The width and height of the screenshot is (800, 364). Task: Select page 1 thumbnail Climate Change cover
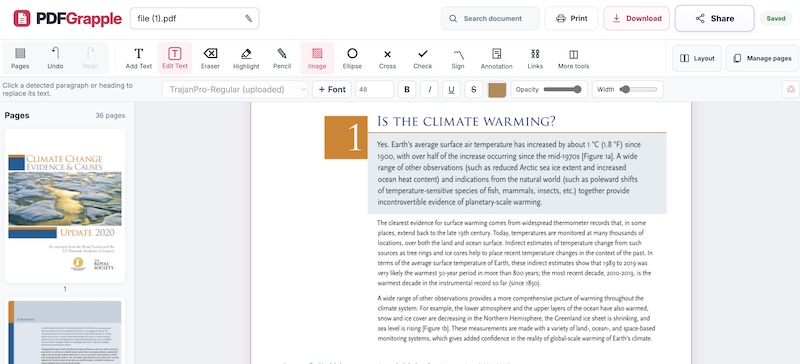pos(65,206)
